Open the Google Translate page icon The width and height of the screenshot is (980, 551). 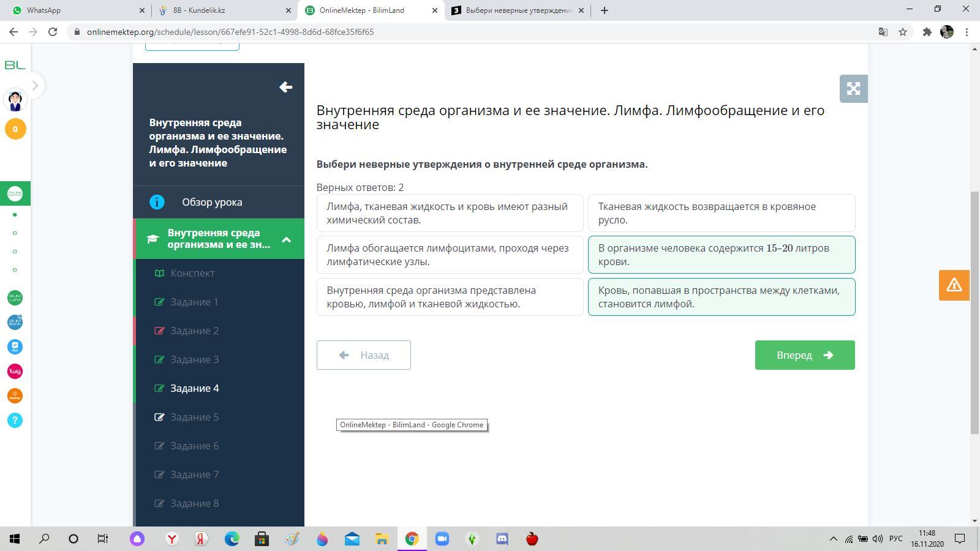click(883, 32)
